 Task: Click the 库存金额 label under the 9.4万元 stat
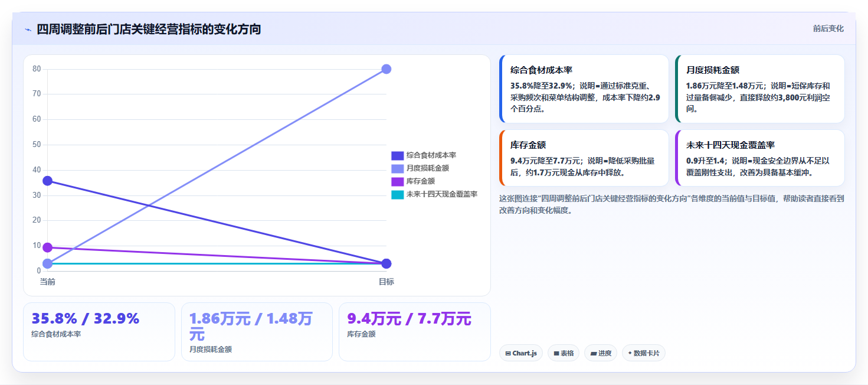point(361,334)
